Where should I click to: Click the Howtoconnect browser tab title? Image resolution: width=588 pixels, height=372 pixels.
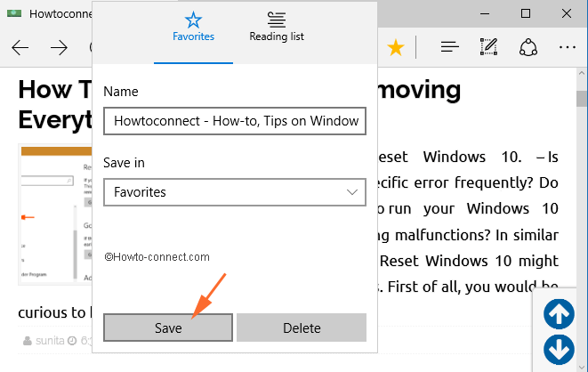[60, 14]
